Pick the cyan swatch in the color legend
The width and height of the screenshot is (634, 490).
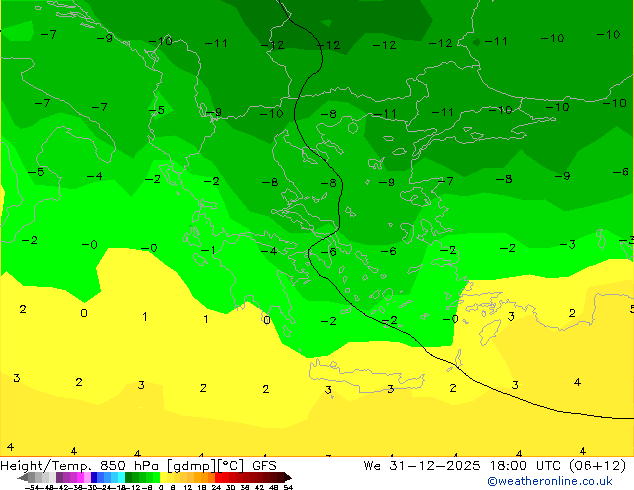121,477
